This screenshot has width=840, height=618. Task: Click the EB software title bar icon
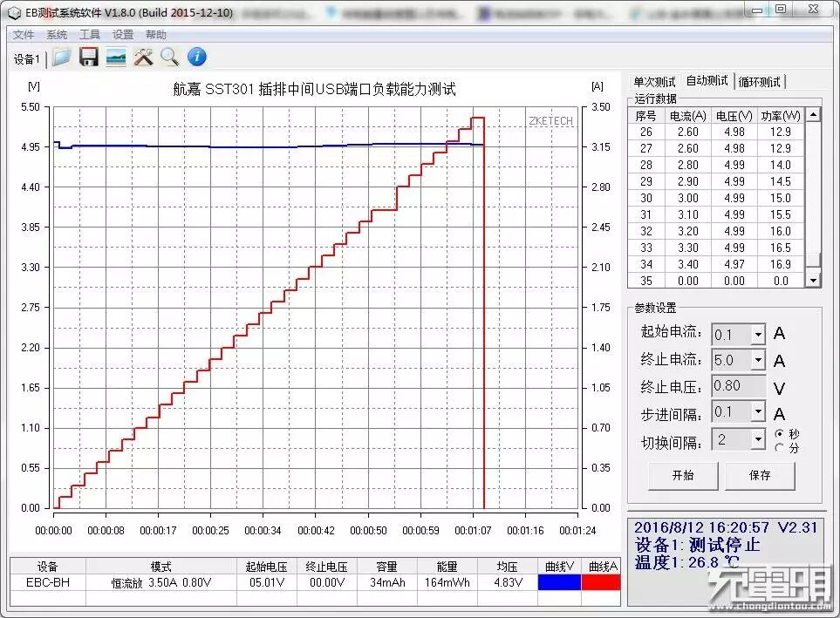[15, 12]
